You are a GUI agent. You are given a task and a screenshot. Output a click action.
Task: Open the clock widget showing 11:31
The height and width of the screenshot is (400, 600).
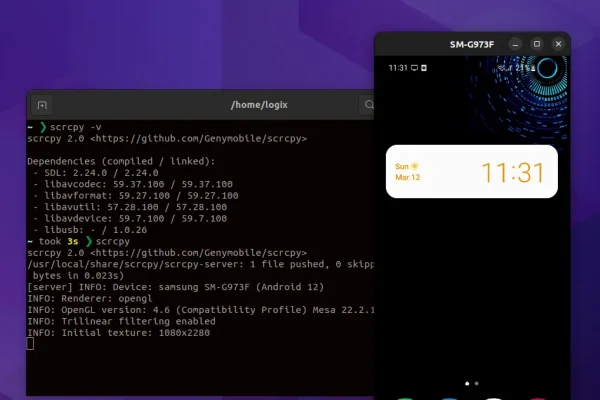(472, 171)
